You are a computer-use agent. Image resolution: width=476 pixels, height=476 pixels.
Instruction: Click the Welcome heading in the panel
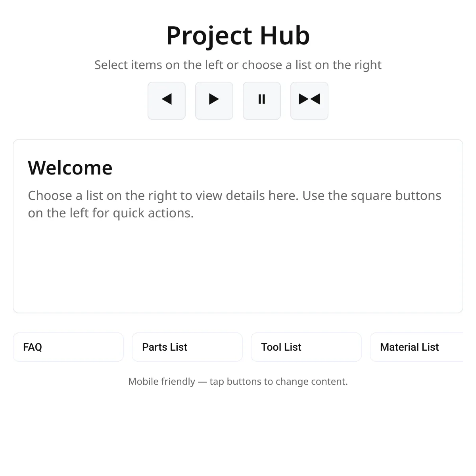pyautogui.click(x=70, y=168)
